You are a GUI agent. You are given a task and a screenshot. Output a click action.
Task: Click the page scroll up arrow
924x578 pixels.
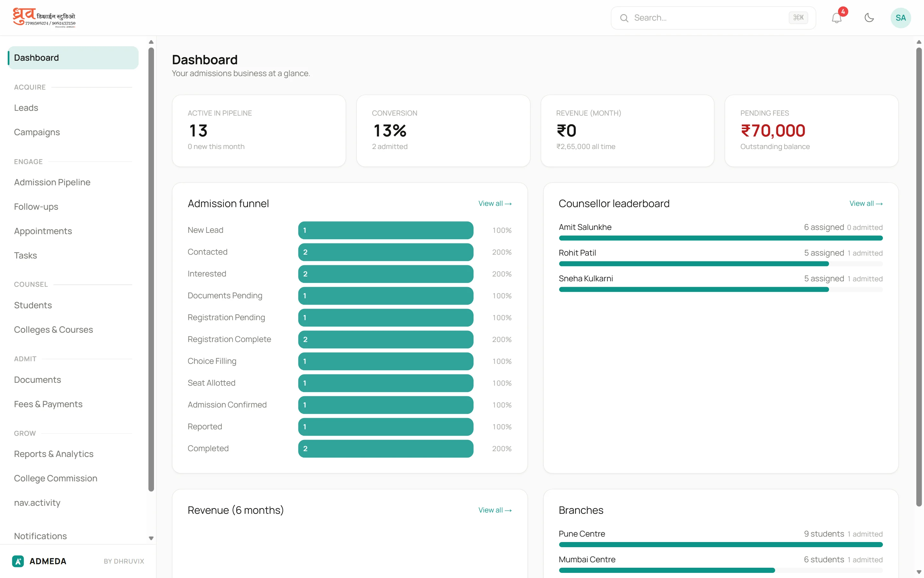[919, 42]
